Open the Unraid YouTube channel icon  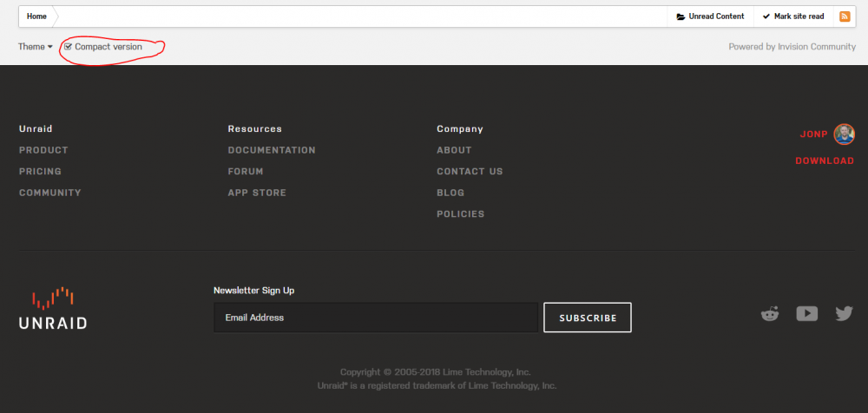click(807, 314)
